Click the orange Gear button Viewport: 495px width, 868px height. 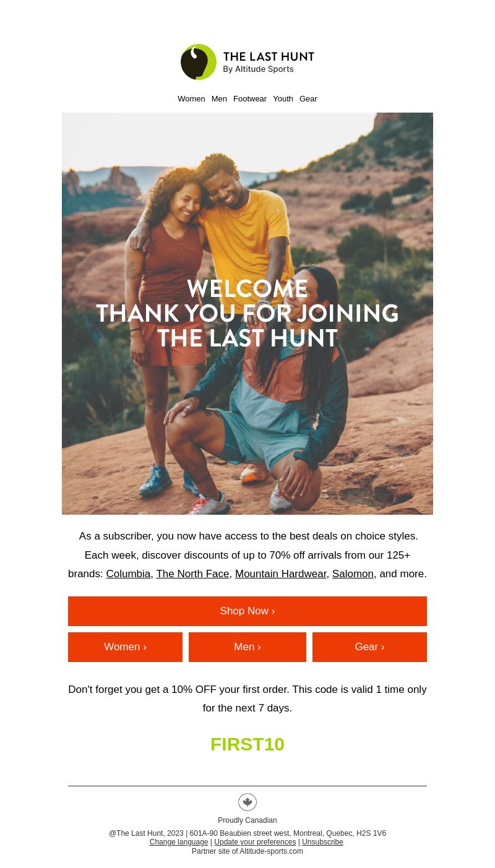[369, 647]
